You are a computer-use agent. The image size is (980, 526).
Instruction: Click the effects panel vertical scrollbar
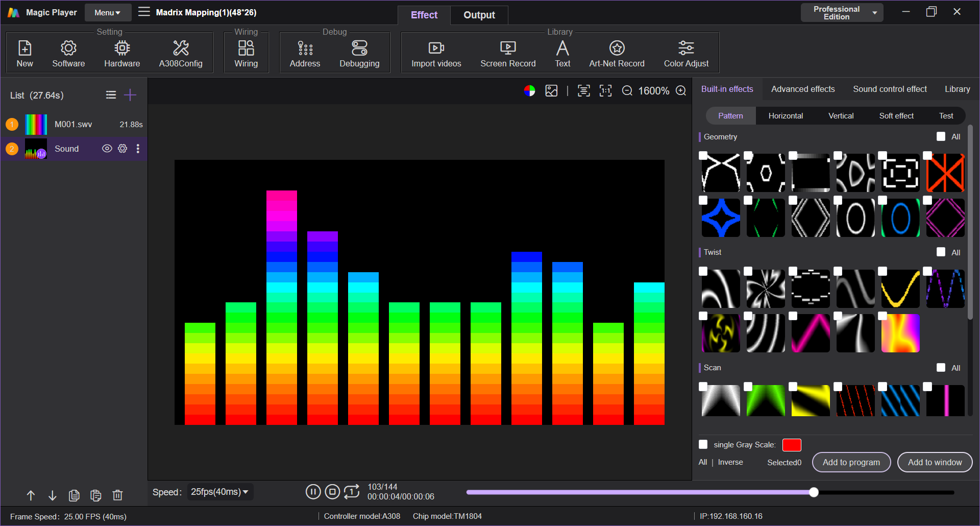[x=970, y=222]
